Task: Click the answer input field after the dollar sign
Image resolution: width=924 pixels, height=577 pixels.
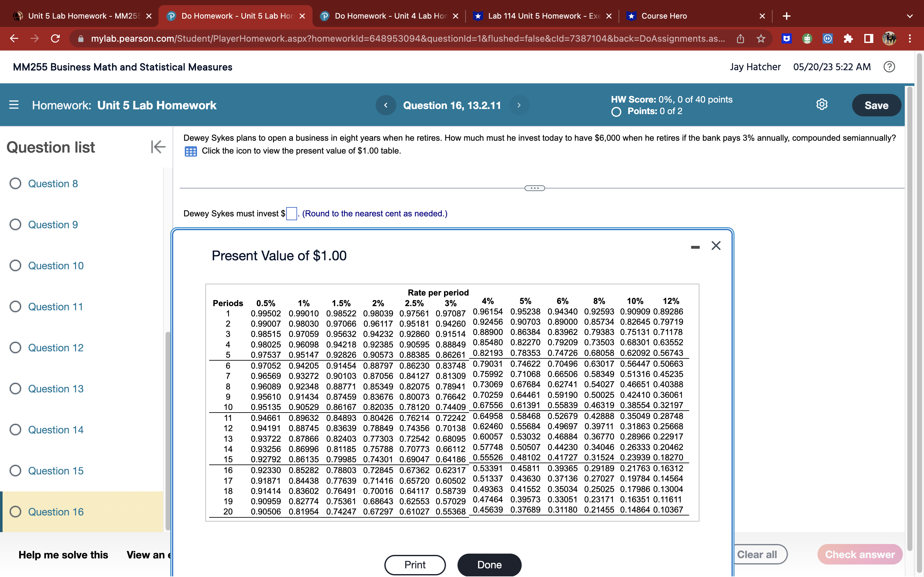Action: pyautogui.click(x=291, y=214)
